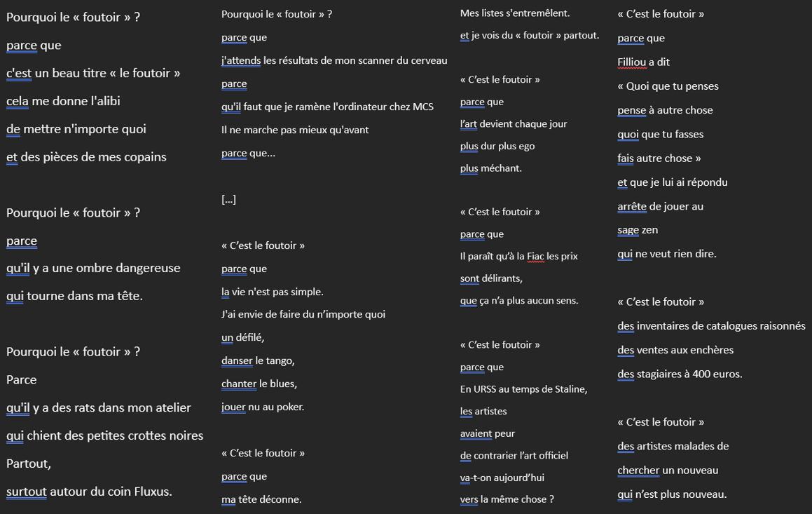The height and width of the screenshot is (514, 812).
Task: Click the underlined word "cela"
Action: (x=17, y=101)
